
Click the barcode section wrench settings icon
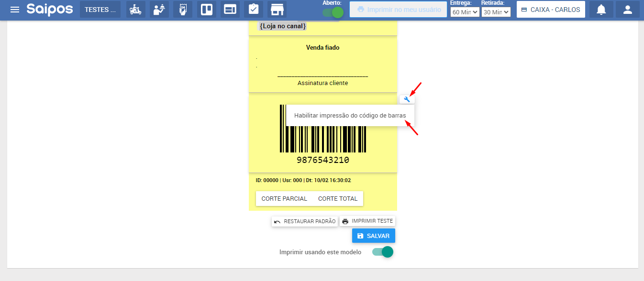[407, 99]
